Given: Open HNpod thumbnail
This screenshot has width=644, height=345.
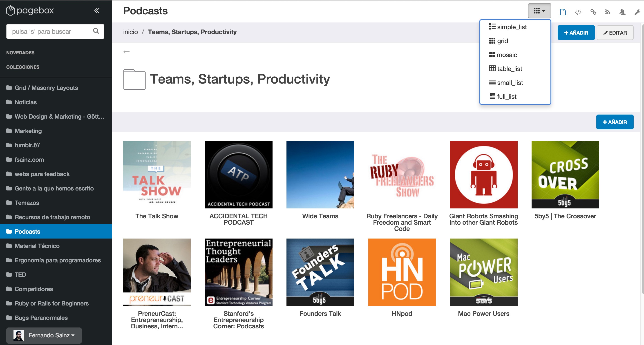Looking at the screenshot, I should click(402, 272).
